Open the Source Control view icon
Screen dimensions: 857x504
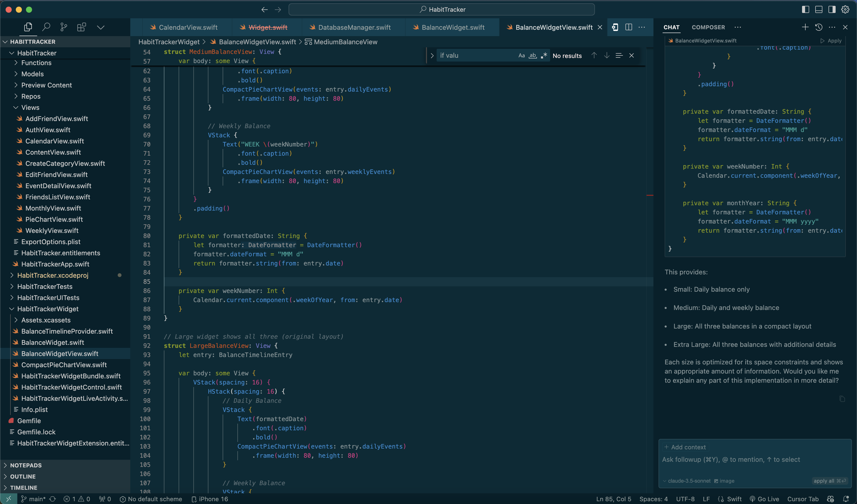[64, 27]
